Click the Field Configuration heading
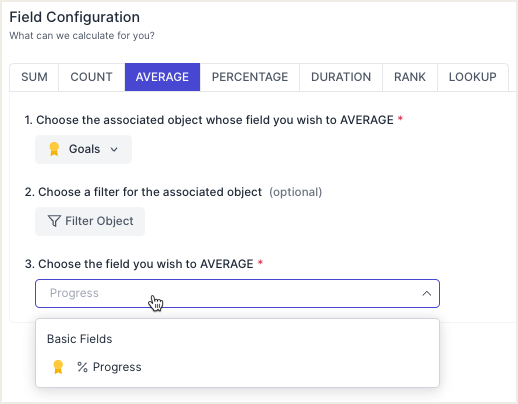Screen dimensions: 518x404 74,17
